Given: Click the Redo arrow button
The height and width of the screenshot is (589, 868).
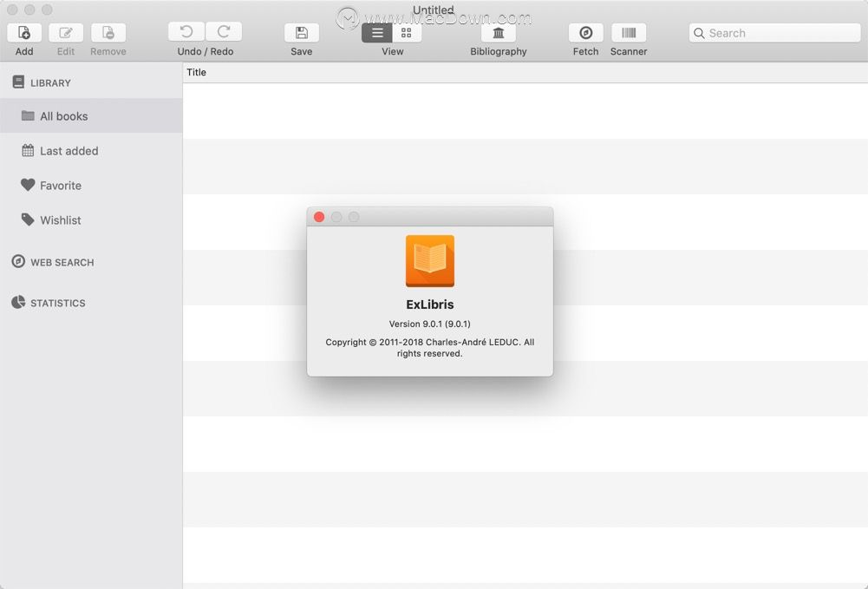Looking at the screenshot, I should (x=224, y=32).
